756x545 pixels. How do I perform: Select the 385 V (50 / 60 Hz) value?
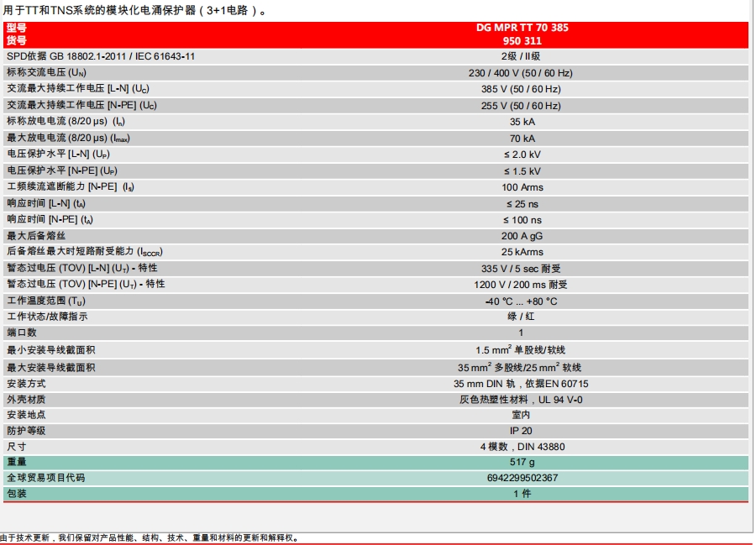click(x=521, y=89)
